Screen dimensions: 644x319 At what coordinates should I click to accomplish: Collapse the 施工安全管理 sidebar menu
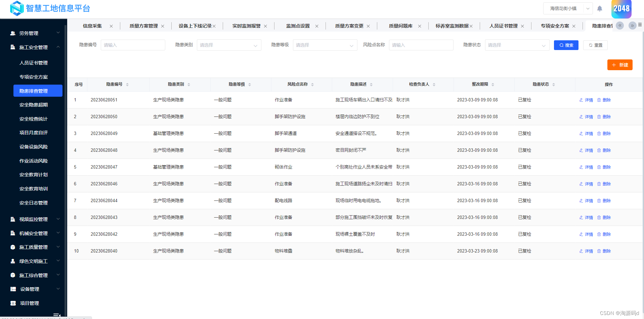34,47
